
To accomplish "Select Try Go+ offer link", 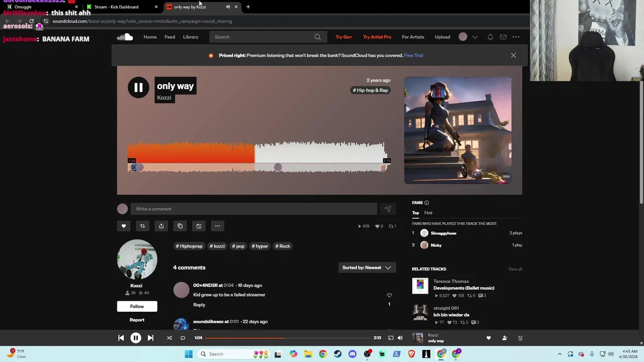I will (x=344, y=37).
